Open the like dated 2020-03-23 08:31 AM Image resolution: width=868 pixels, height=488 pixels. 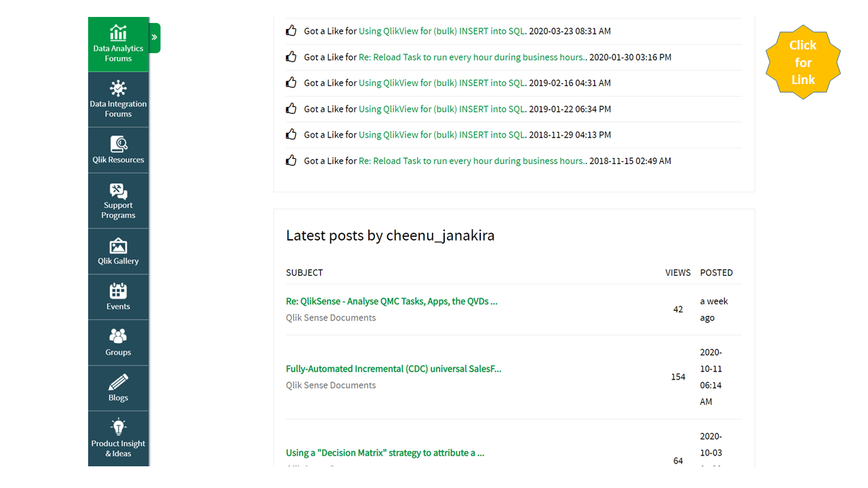tap(441, 31)
